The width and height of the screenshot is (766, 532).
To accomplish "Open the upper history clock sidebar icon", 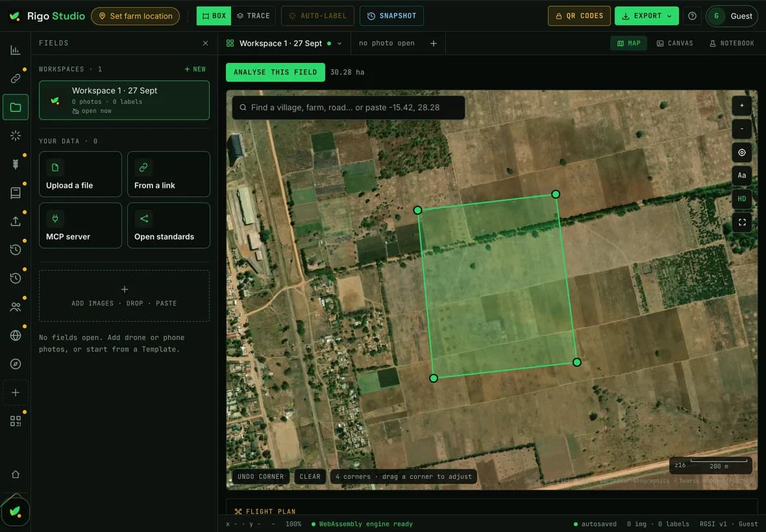I will tap(15, 250).
